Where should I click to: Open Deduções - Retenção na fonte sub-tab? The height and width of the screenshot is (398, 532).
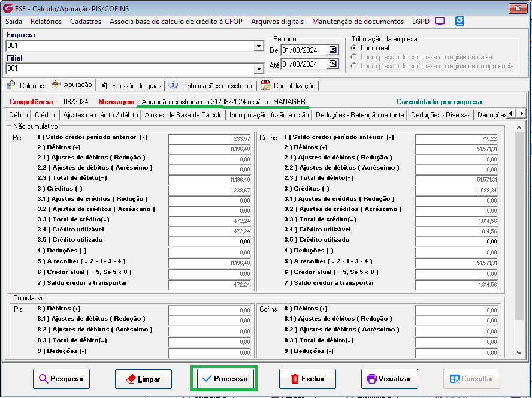pos(360,114)
